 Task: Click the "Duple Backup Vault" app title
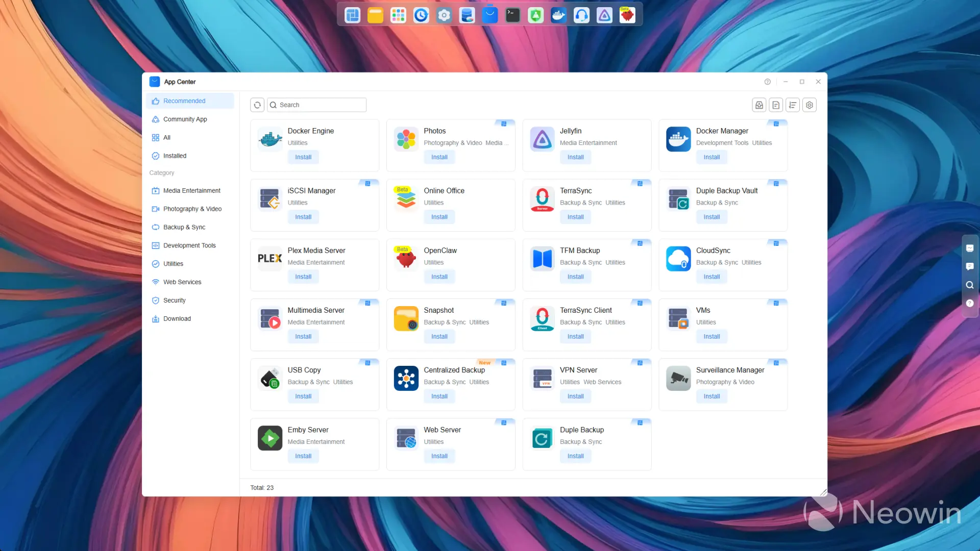[727, 191]
